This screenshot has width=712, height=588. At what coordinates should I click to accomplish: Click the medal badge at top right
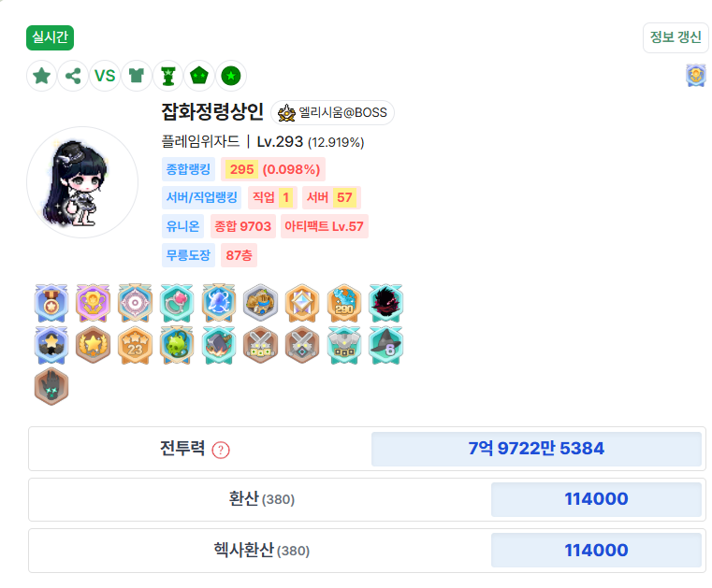(x=696, y=76)
